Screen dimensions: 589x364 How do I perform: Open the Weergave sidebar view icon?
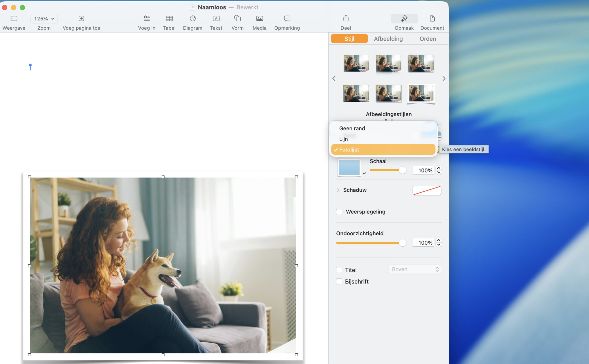pos(14,19)
